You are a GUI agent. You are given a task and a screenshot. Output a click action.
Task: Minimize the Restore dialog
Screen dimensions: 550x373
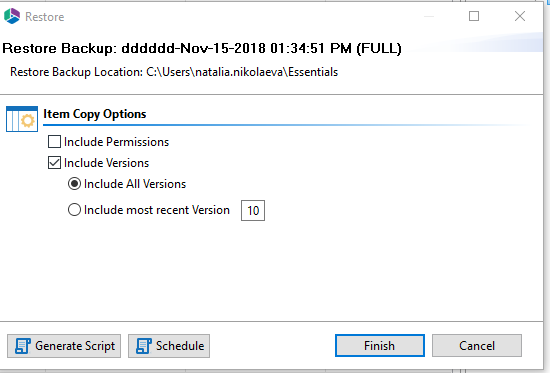(x=429, y=16)
